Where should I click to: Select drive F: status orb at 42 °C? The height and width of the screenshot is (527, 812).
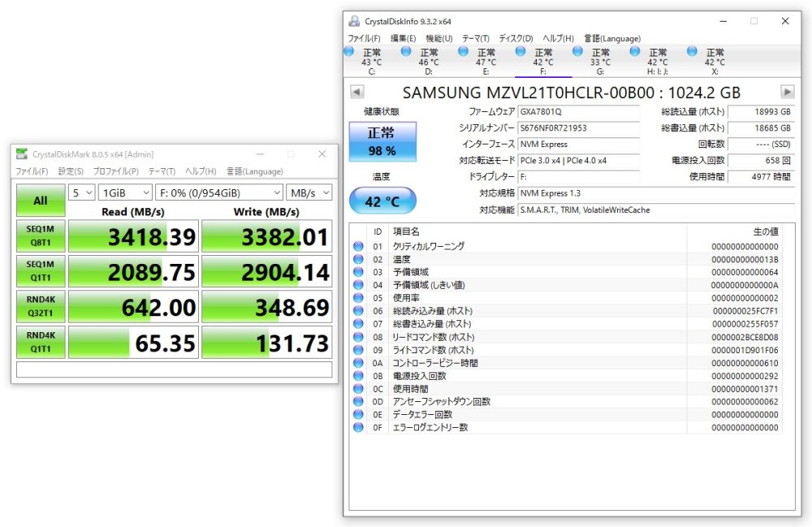(521, 51)
